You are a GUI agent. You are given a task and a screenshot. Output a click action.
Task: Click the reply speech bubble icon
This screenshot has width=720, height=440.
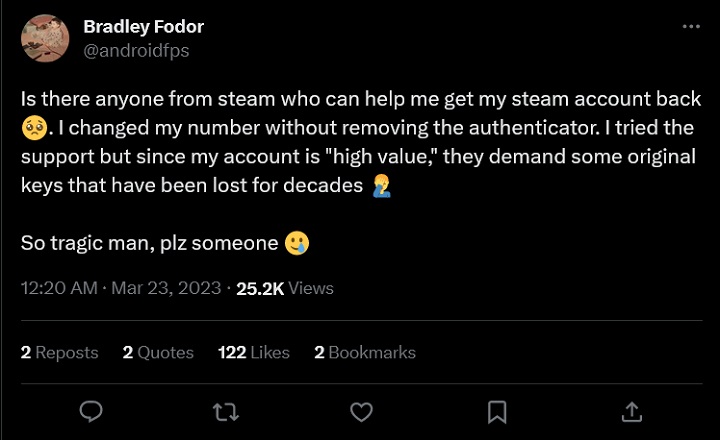91,411
